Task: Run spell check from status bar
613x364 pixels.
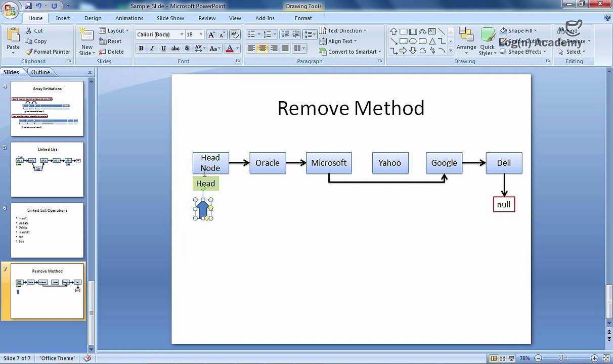Action: click(87, 358)
